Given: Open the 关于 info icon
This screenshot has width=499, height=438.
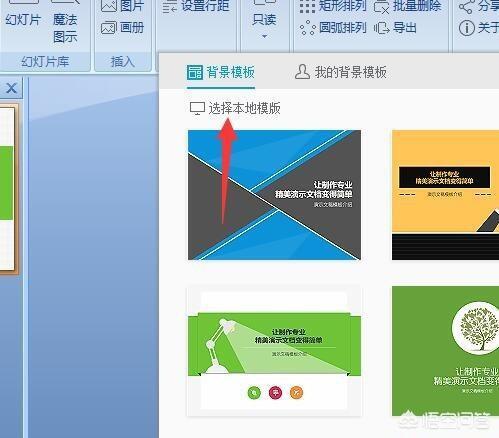Looking at the screenshot, I should tap(466, 28).
